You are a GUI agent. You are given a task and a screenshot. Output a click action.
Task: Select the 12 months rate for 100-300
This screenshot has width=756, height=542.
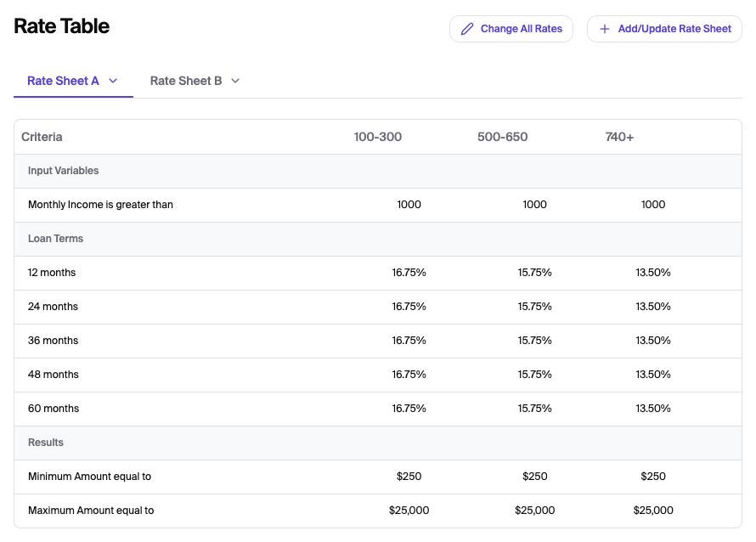tap(409, 273)
